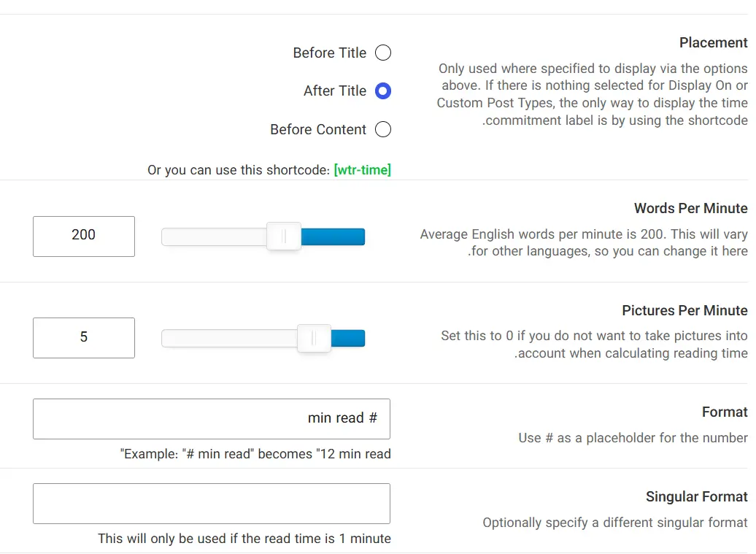756x554 pixels.
Task: Choose the Before Content placement option
Action: (383, 129)
